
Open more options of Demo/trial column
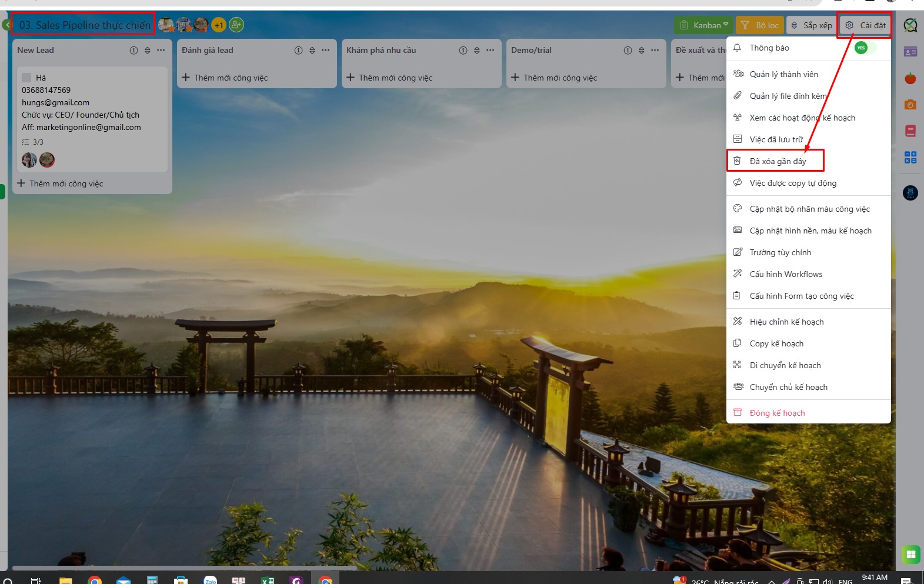pos(655,50)
